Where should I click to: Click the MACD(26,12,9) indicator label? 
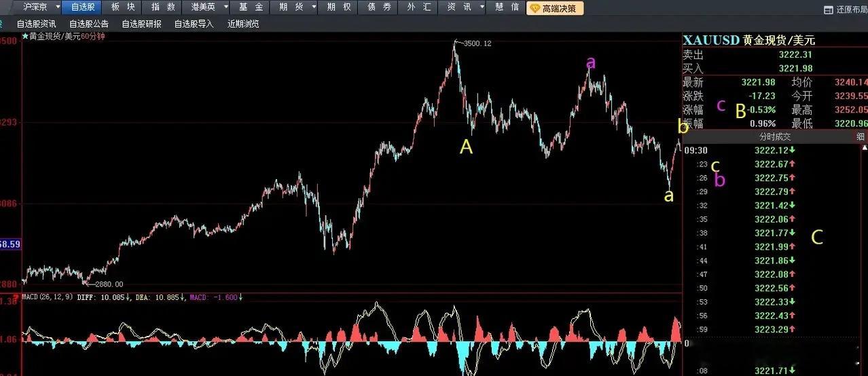[x=48, y=297]
